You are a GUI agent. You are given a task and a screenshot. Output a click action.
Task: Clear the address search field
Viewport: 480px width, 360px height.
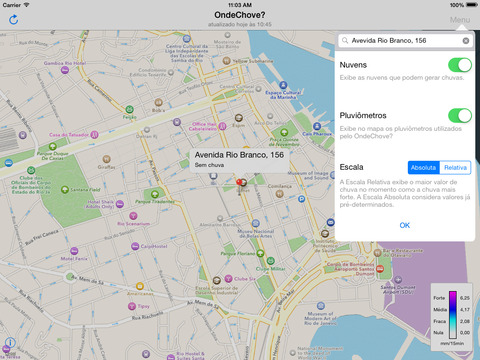(466, 41)
